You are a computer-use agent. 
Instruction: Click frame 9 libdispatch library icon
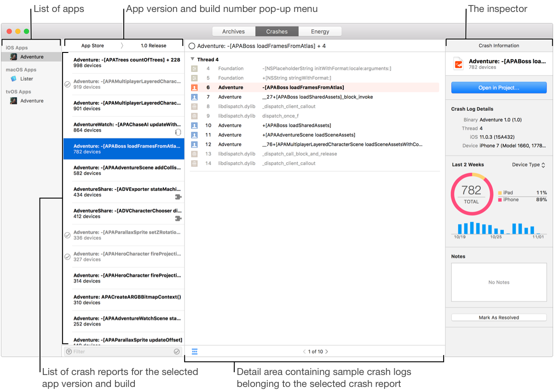click(194, 116)
